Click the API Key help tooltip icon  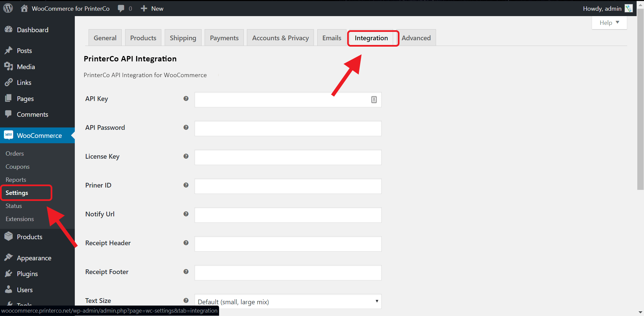186,99
